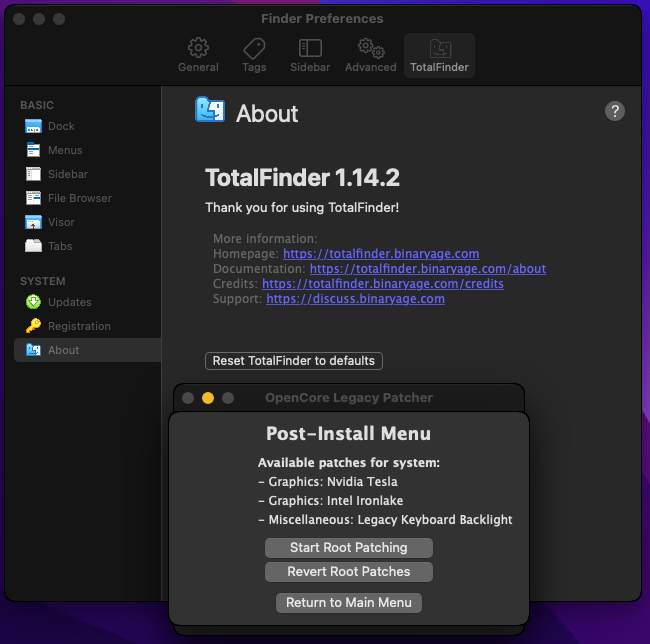Click the large TotalFinder logo beside About heading
This screenshot has height=644, width=650.
click(x=210, y=109)
